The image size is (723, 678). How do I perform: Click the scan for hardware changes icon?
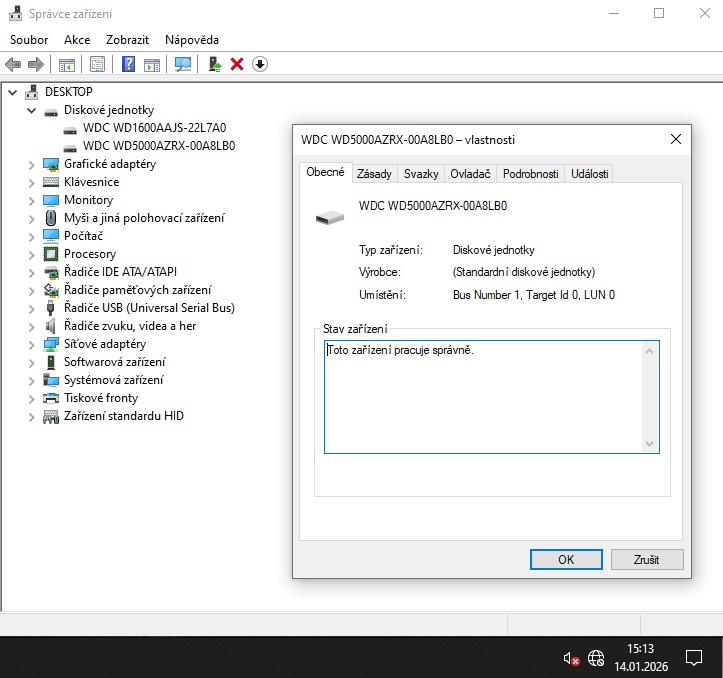point(183,64)
